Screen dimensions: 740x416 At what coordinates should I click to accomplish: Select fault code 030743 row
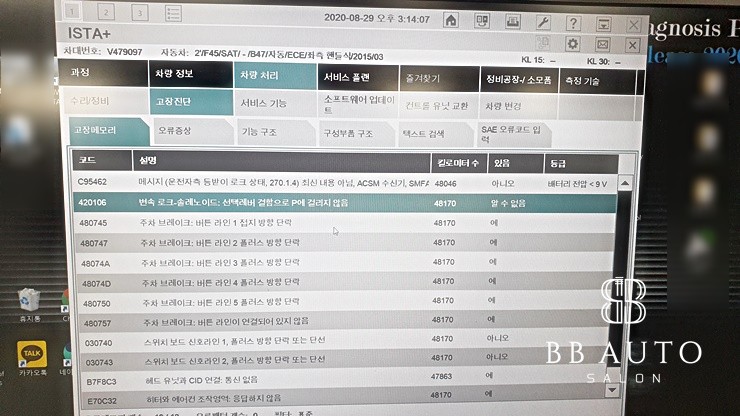click(x=345, y=360)
